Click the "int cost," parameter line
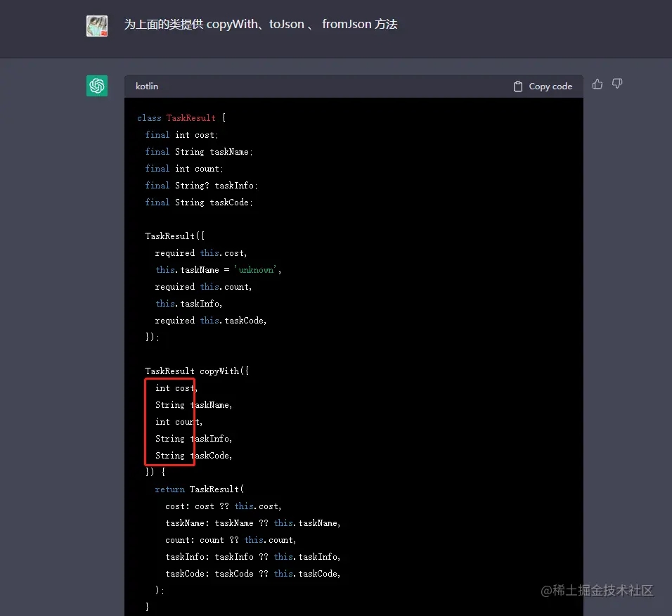The image size is (672, 616). [x=176, y=388]
